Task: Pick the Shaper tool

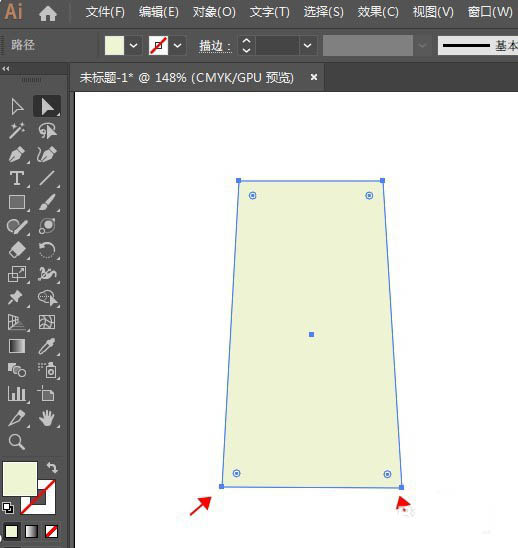Action: click(x=17, y=226)
